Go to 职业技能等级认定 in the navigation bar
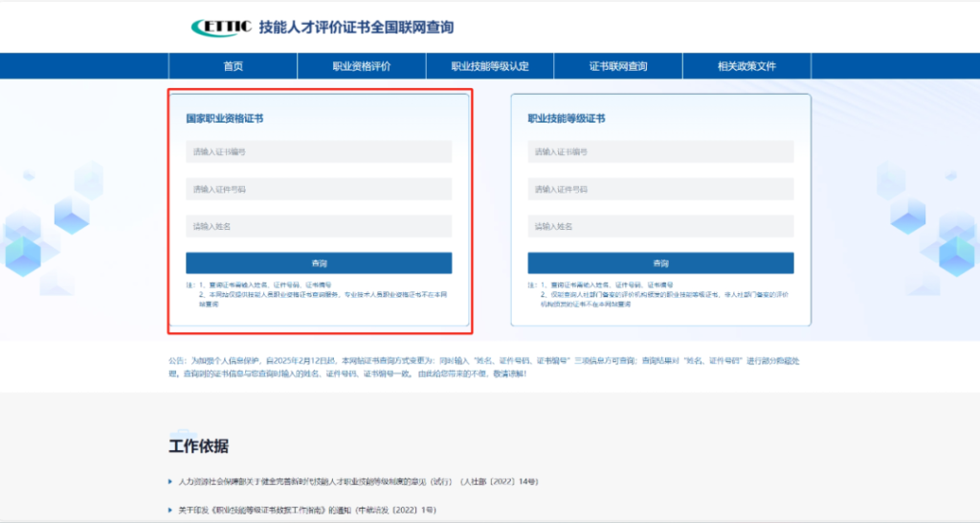Viewport: 980px width, 523px height. click(490, 66)
